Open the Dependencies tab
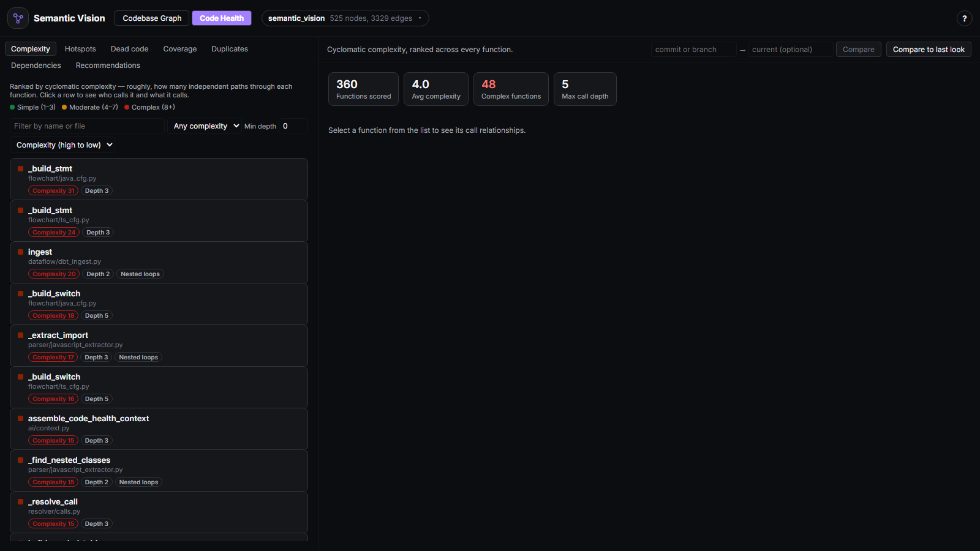Screen dimensions: 980x551 point(36,66)
